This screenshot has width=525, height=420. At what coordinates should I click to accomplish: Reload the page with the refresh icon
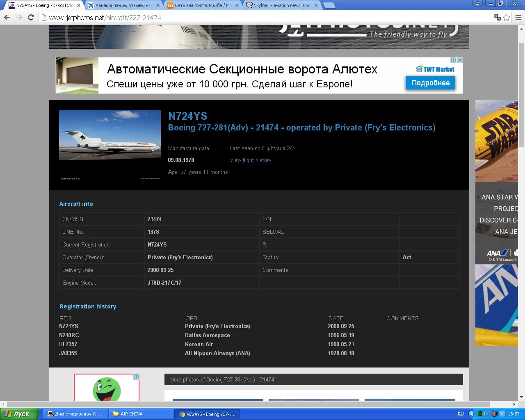[31, 17]
